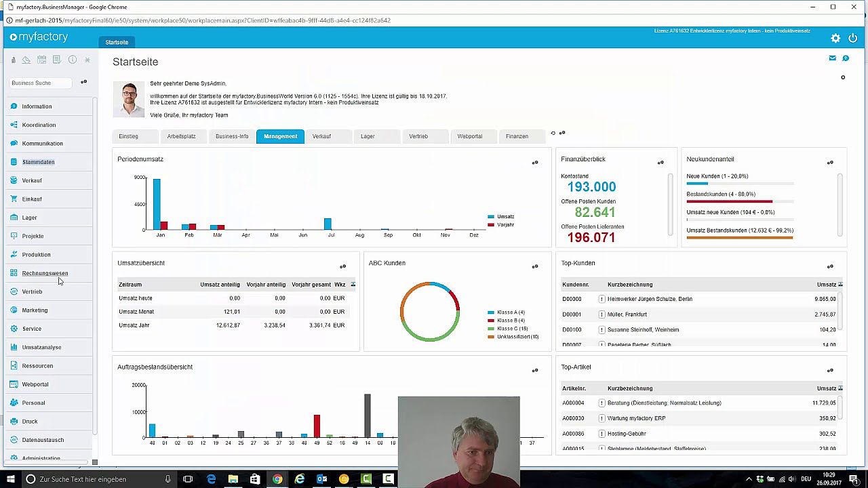The width and height of the screenshot is (868, 488).
Task: Open ABC Kunden widget options icon
Action: pyautogui.click(x=535, y=266)
